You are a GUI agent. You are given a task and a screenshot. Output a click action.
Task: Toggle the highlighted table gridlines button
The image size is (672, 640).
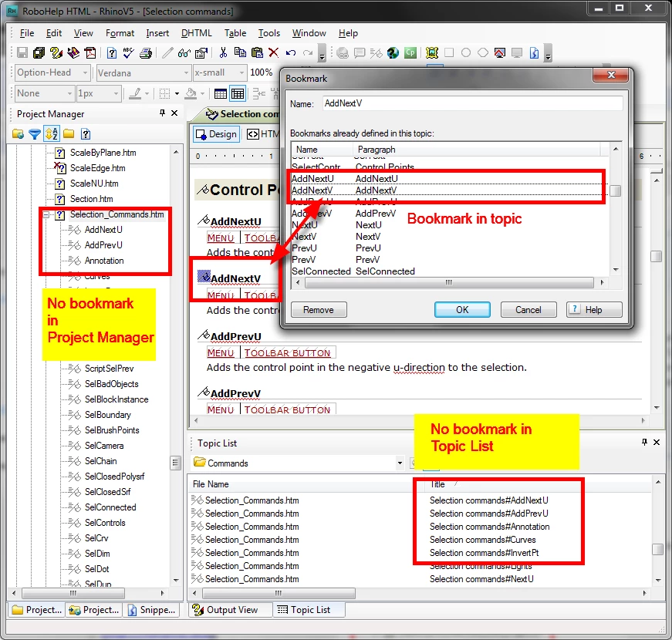click(x=238, y=93)
